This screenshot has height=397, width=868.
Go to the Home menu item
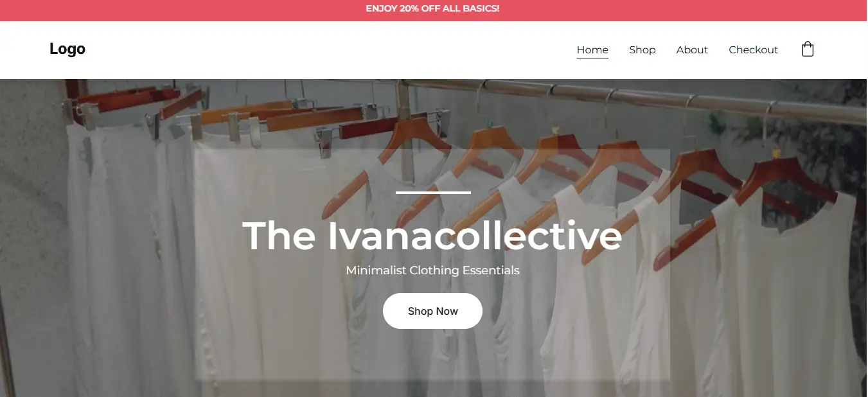point(592,49)
